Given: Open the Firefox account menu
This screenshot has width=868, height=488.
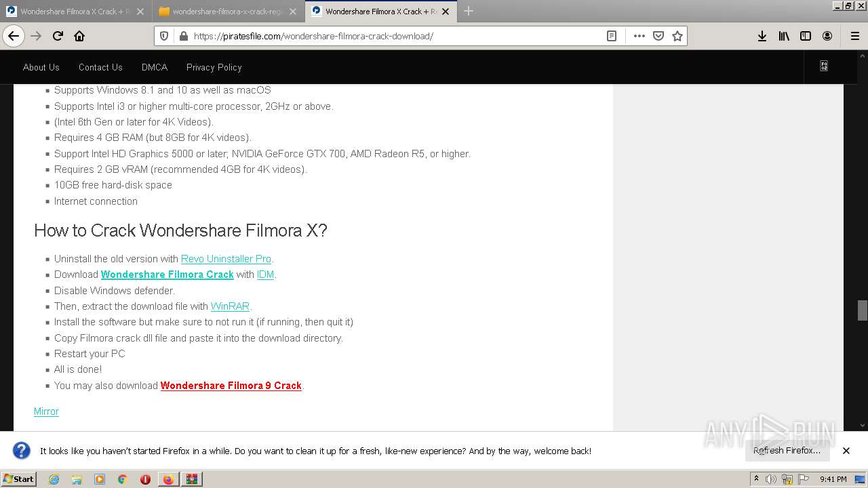Looking at the screenshot, I should point(827,36).
